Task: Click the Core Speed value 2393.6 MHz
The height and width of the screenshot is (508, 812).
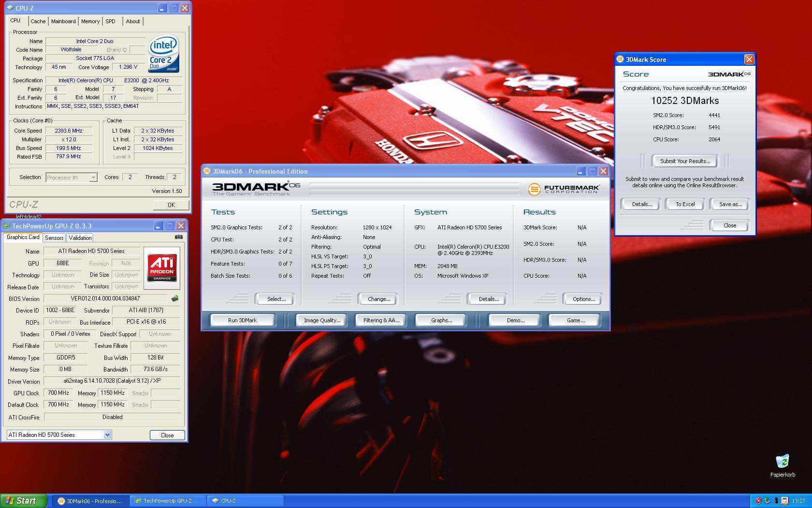Action: pyautogui.click(x=69, y=131)
